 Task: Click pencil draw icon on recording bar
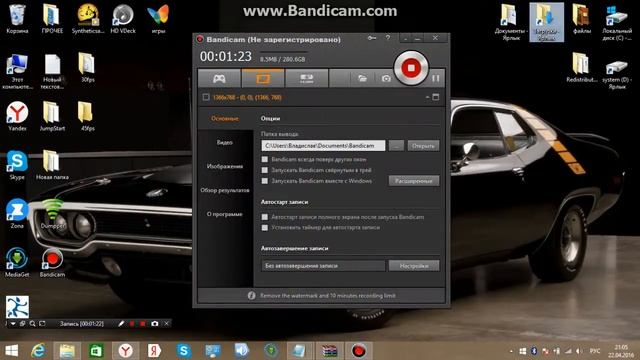tap(121, 324)
